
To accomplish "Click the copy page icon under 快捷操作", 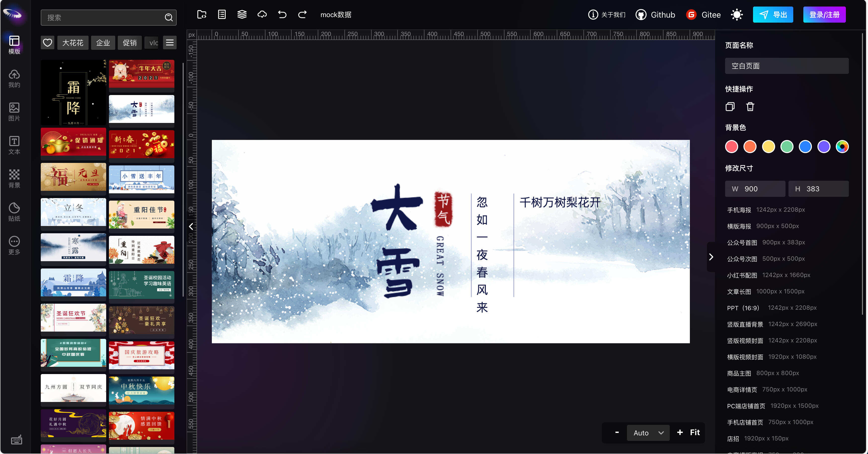I will tap(730, 106).
